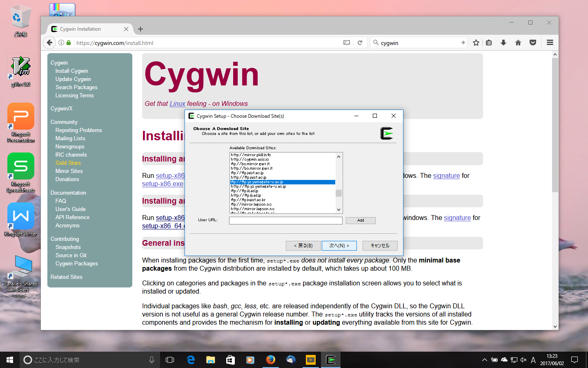
Task: Open Gold Stars link
Action: click(68, 163)
